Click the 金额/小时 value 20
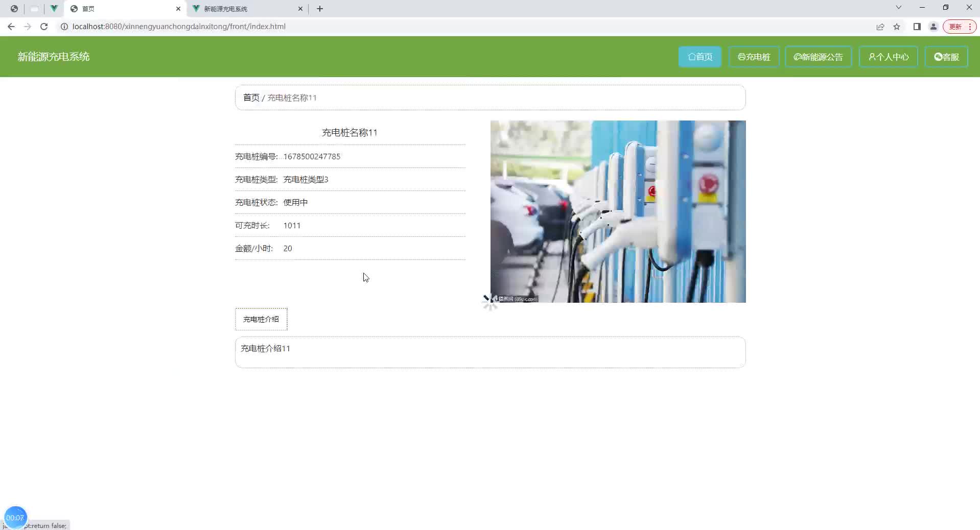The height and width of the screenshot is (530, 980). tap(288, 249)
